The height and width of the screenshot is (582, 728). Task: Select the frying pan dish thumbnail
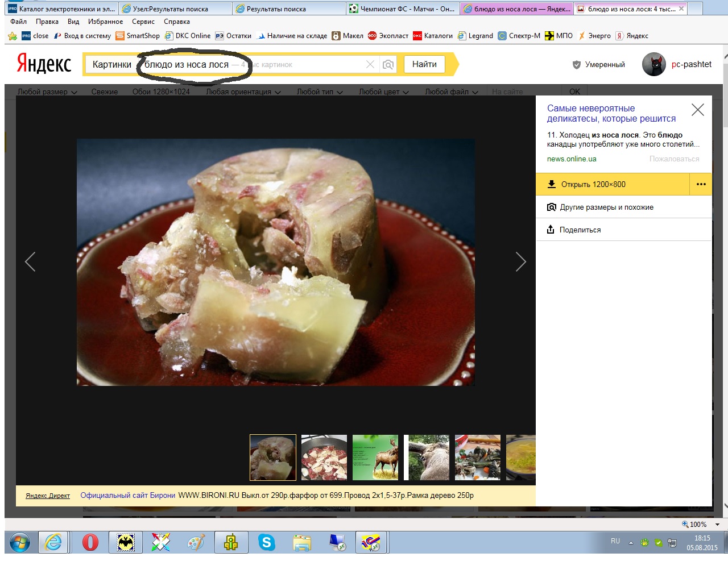[324, 458]
